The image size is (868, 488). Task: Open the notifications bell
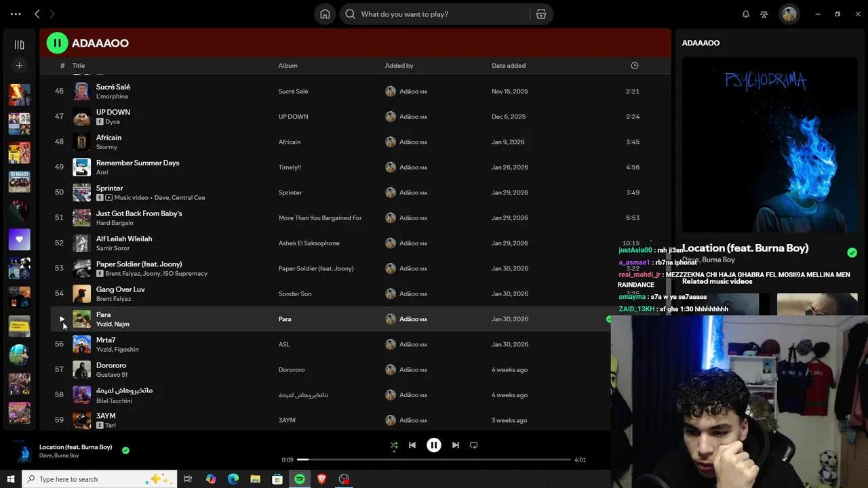pos(746,14)
